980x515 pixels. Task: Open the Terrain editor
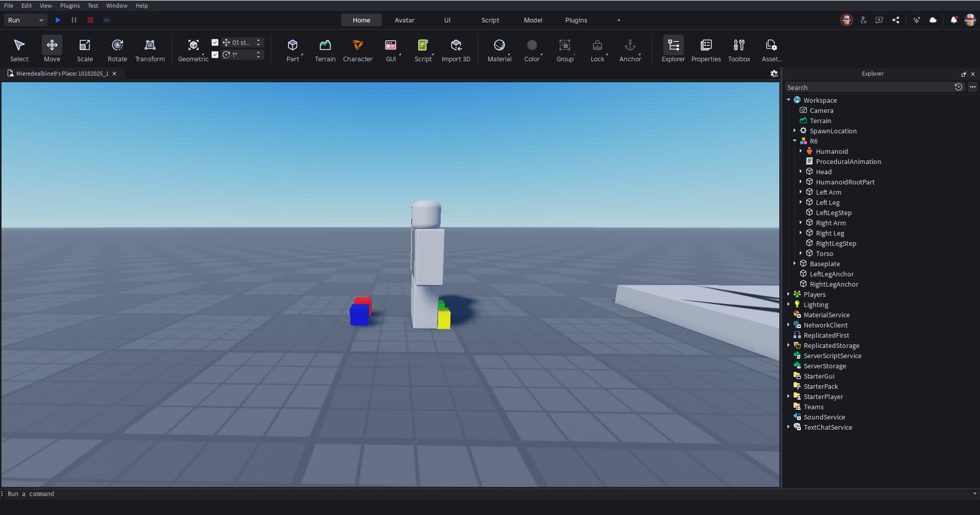(325, 50)
